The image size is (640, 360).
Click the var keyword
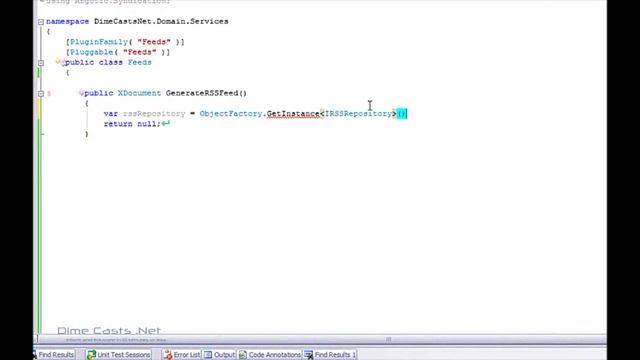[111, 113]
